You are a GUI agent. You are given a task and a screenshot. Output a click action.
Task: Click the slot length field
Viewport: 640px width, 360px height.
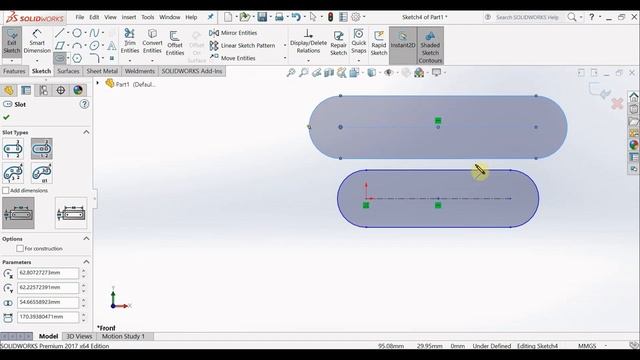[x=48, y=317]
